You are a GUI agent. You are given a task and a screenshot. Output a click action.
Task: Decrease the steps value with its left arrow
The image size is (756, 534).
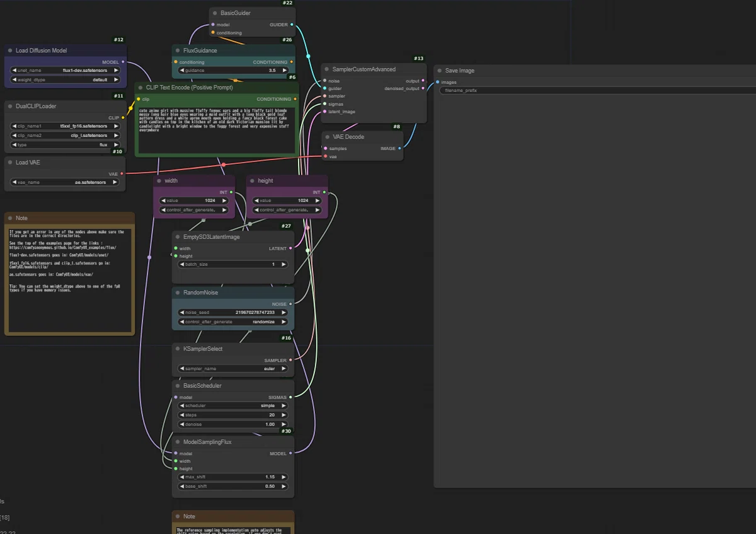click(183, 415)
